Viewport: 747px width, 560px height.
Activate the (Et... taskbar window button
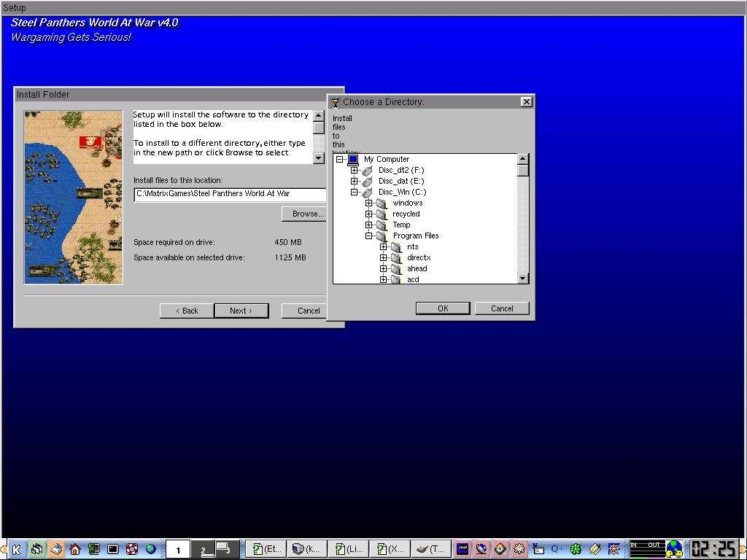pos(266,550)
